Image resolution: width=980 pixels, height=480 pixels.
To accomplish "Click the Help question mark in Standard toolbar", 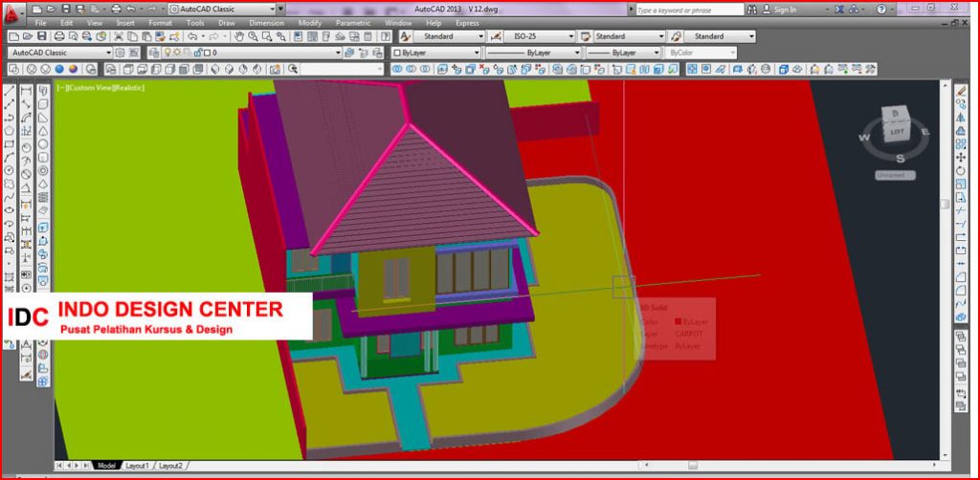I will coord(387,36).
